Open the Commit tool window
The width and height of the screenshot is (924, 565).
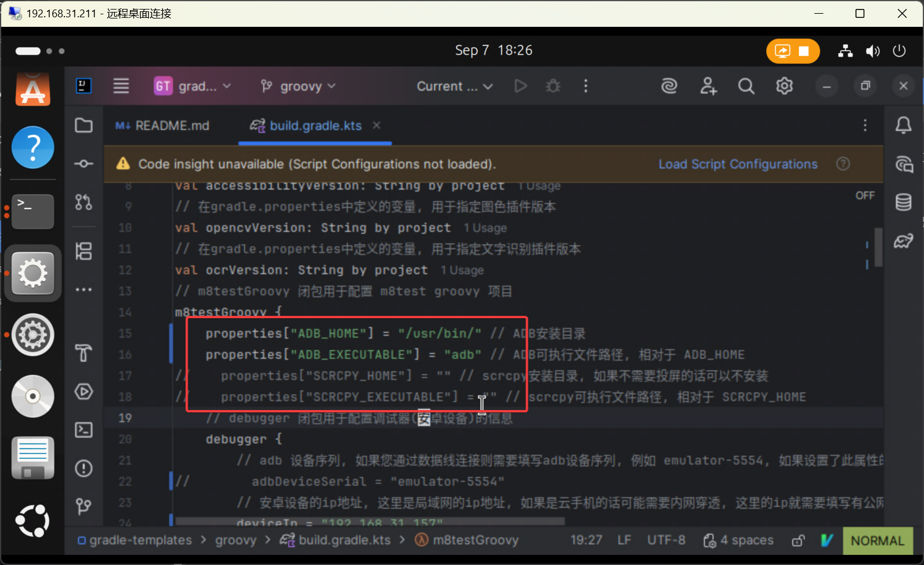point(83,164)
